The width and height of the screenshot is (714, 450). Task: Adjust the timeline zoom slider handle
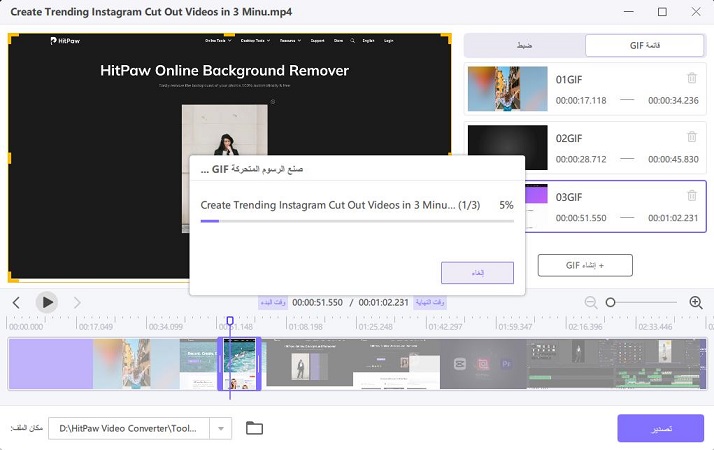611,302
